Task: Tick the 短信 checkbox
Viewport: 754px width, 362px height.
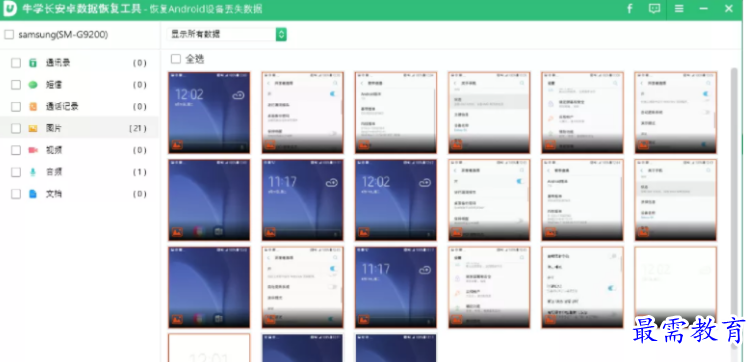Action: point(16,85)
